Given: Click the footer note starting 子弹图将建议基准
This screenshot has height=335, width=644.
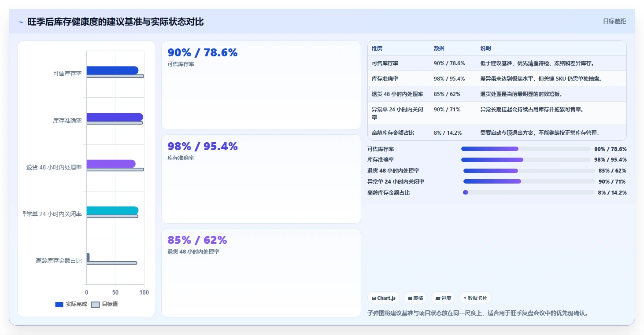Looking at the screenshot, I should click(x=478, y=313).
